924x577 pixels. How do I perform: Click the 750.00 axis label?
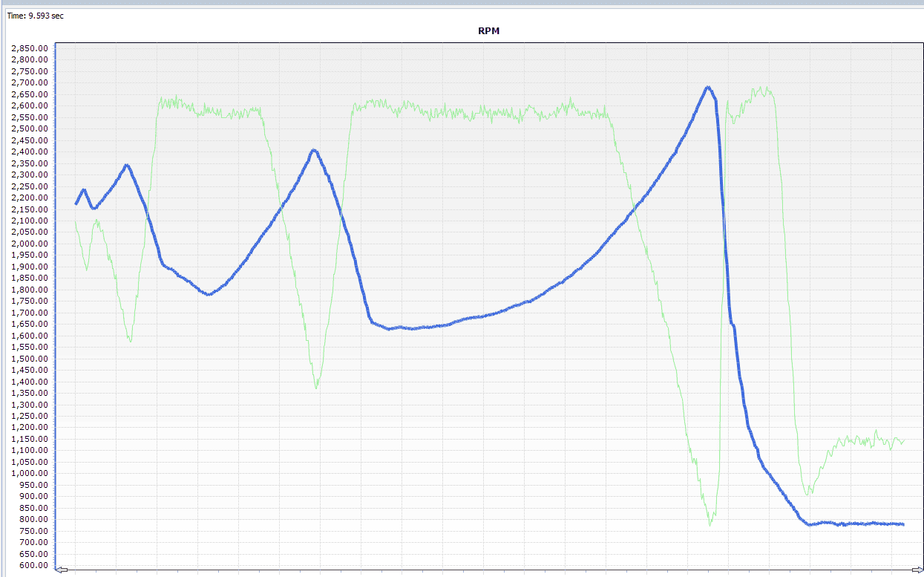click(x=34, y=531)
